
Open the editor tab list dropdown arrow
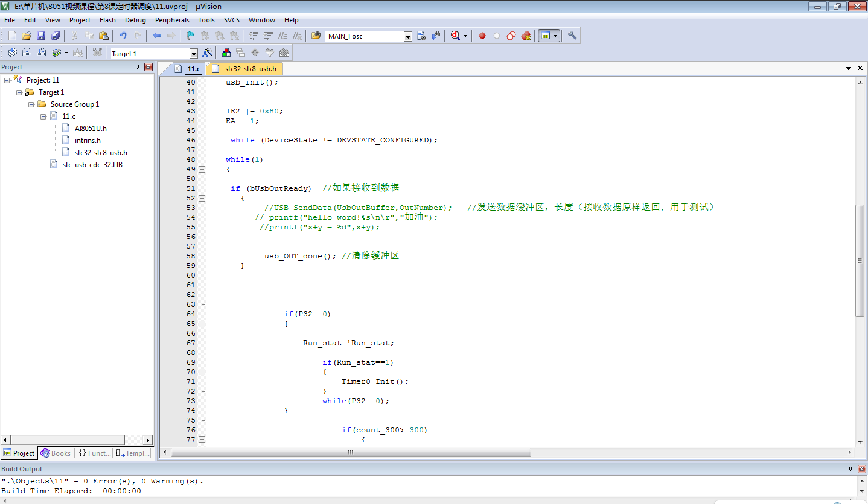tap(848, 68)
